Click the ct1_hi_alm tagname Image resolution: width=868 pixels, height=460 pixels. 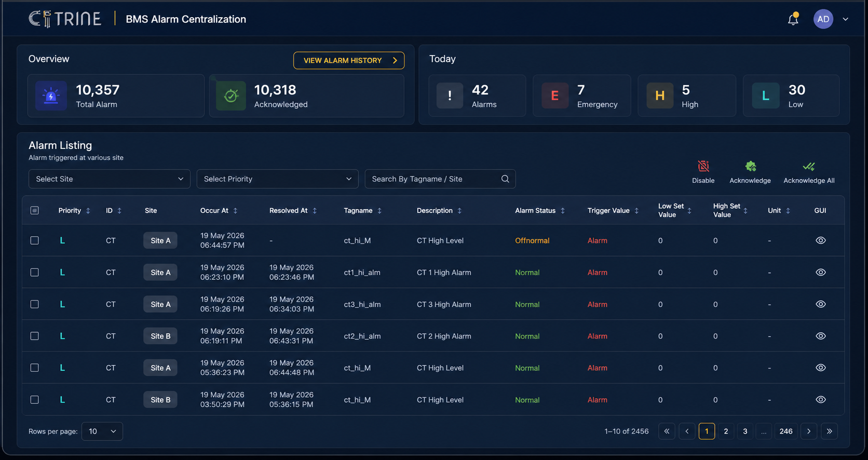point(362,273)
